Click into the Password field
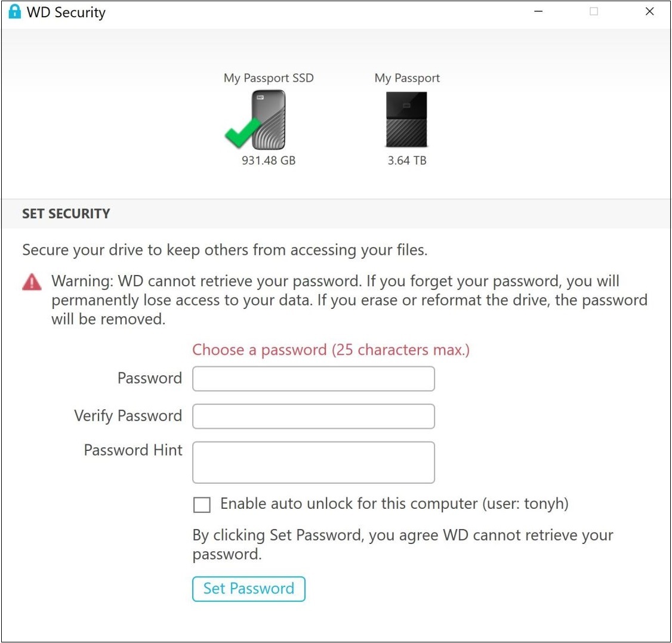Image resolution: width=672 pixels, height=643 pixels. click(x=313, y=378)
